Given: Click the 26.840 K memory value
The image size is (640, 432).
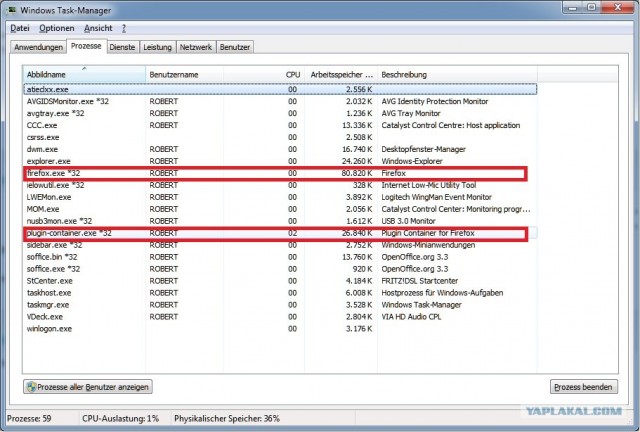Looking at the screenshot, I should pos(357,233).
